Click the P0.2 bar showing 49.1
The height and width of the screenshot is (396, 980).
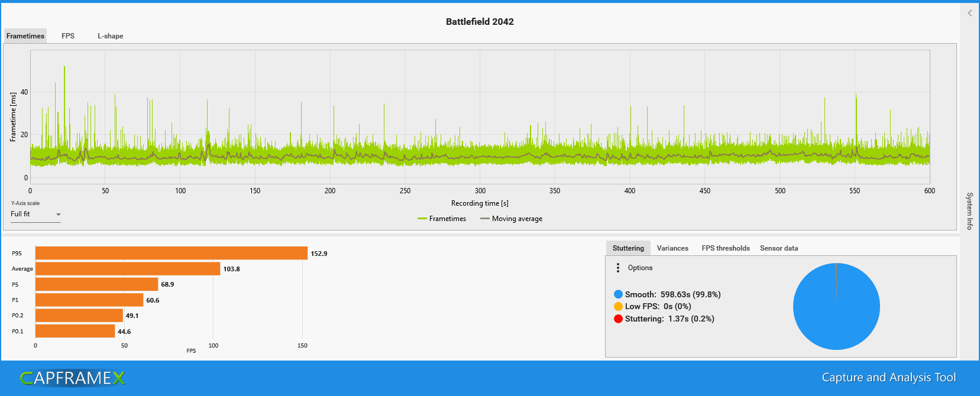click(x=79, y=316)
